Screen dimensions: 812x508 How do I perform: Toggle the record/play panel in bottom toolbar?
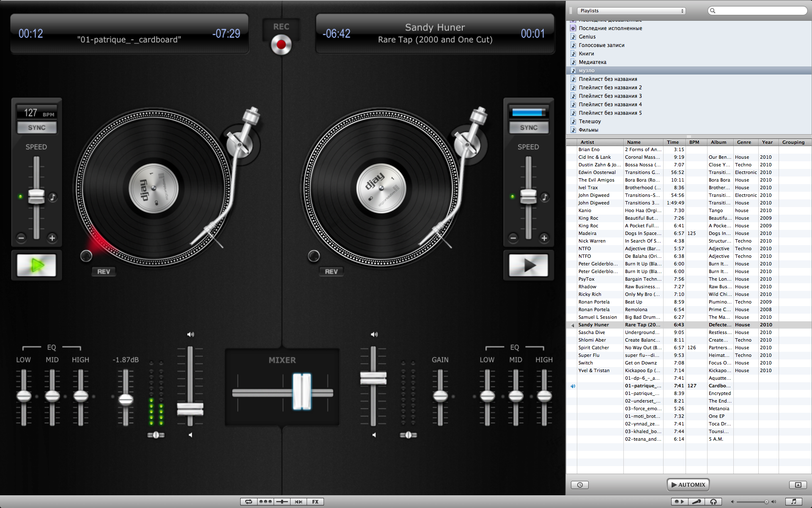point(679,502)
